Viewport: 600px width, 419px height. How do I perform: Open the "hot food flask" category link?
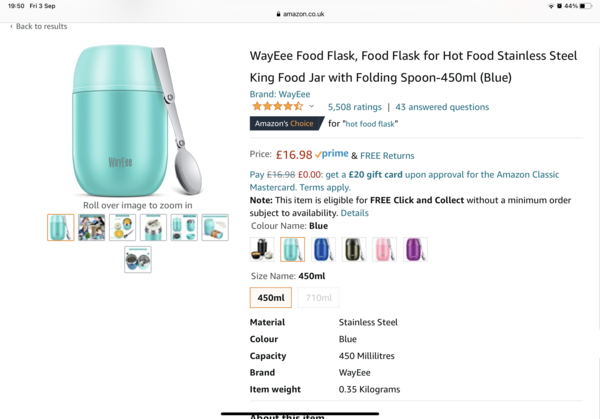point(371,124)
